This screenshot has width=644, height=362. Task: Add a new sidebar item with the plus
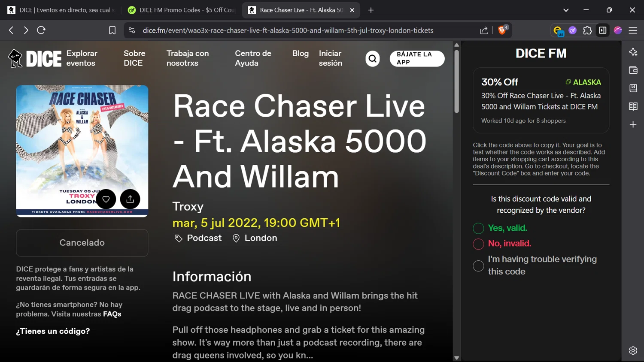(633, 124)
